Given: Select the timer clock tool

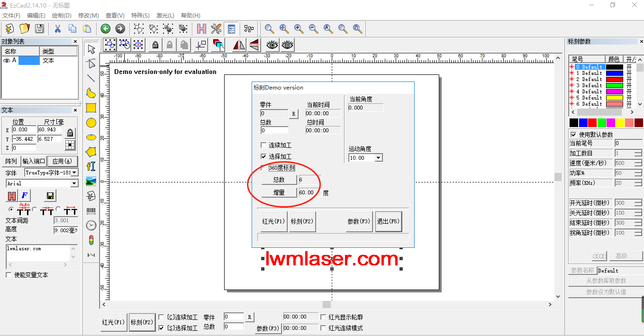Looking at the screenshot, I should (x=91, y=226).
